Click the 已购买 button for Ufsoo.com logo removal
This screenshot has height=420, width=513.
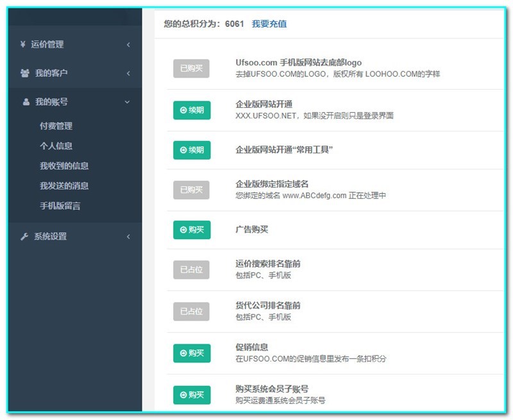point(191,67)
